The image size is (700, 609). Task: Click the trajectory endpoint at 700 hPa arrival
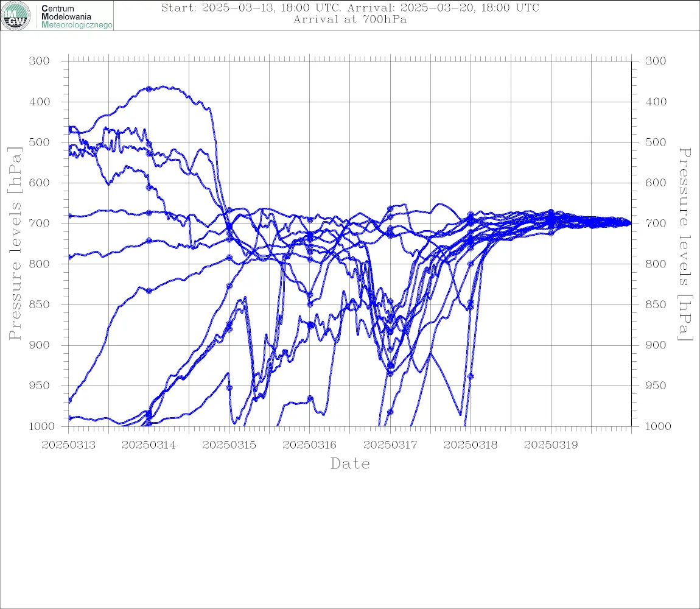[630, 223]
